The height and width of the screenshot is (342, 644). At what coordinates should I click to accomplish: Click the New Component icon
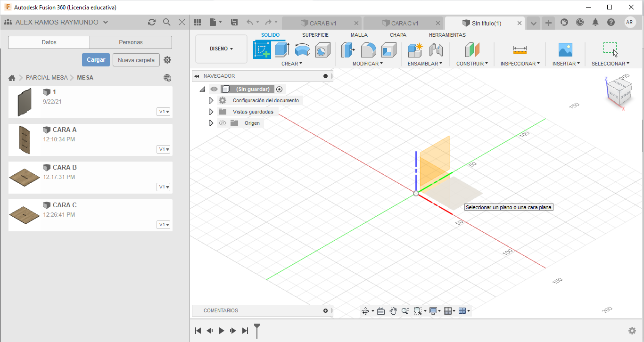click(x=415, y=49)
